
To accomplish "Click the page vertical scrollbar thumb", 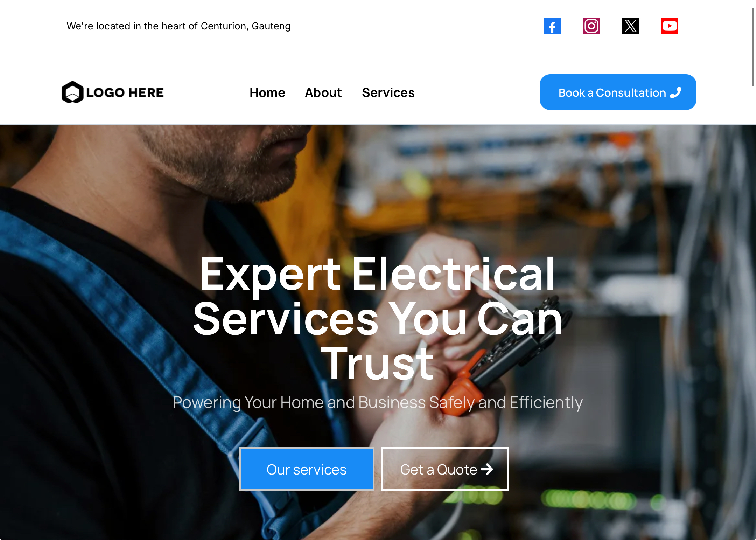I will point(753,47).
